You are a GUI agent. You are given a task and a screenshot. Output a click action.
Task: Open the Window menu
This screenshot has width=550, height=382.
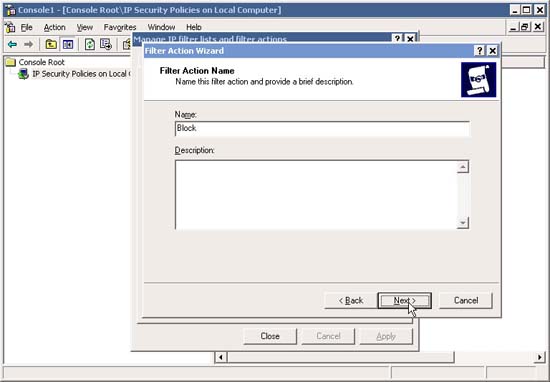161,27
